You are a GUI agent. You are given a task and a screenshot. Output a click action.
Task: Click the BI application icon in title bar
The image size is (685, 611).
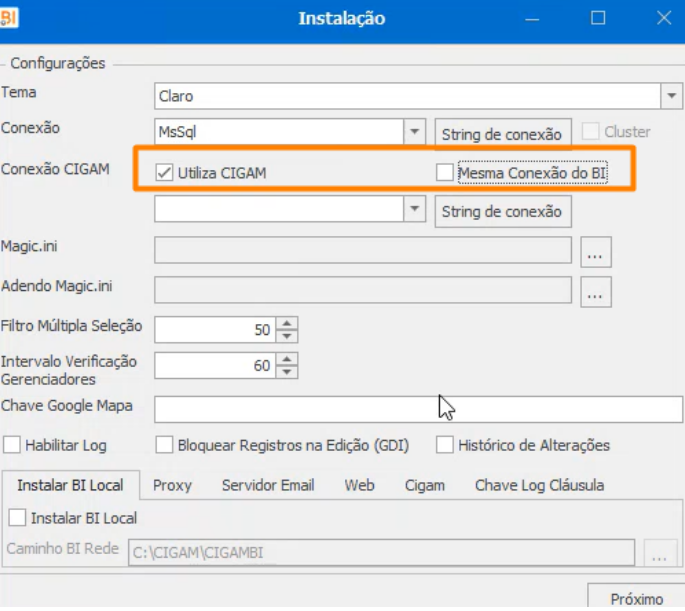[10, 18]
